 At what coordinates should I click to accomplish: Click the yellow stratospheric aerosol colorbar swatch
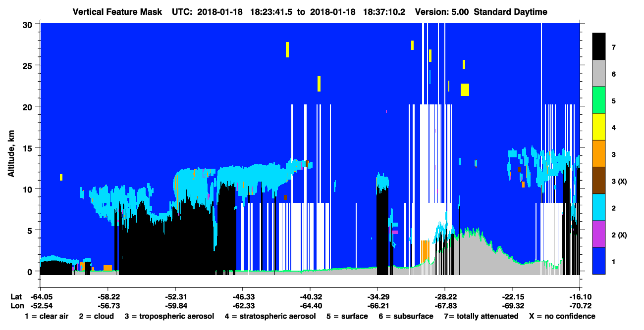pos(599,127)
